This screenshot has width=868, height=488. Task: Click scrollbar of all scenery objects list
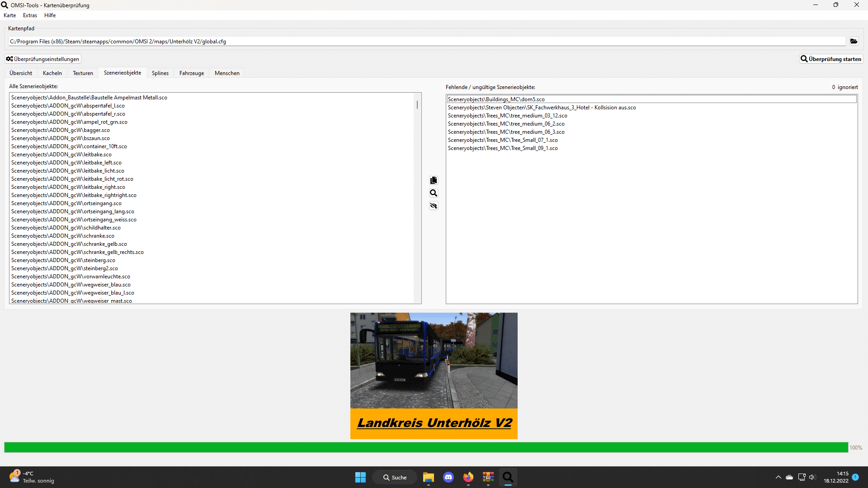click(417, 105)
